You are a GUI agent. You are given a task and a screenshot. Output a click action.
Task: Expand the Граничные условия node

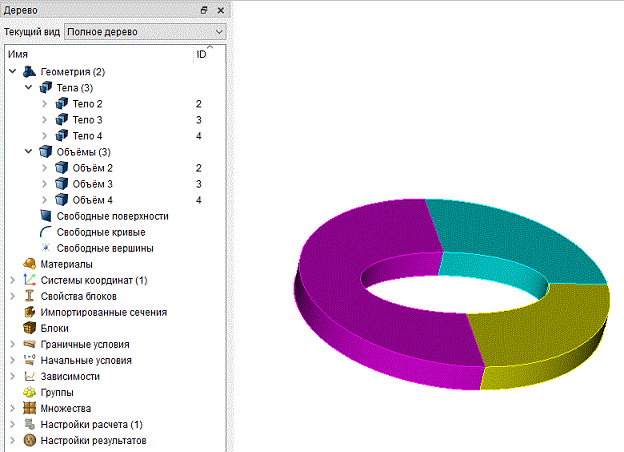point(12,344)
